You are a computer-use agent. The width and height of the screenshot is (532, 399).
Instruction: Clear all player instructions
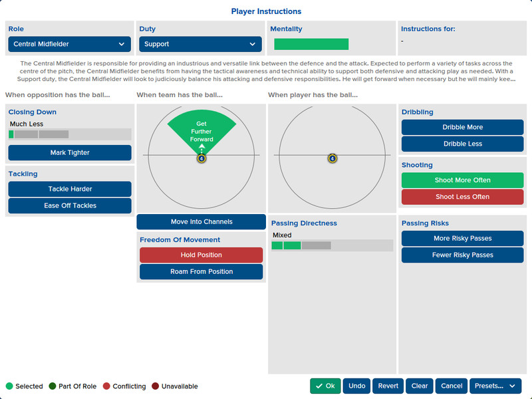(x=420, y=386)
